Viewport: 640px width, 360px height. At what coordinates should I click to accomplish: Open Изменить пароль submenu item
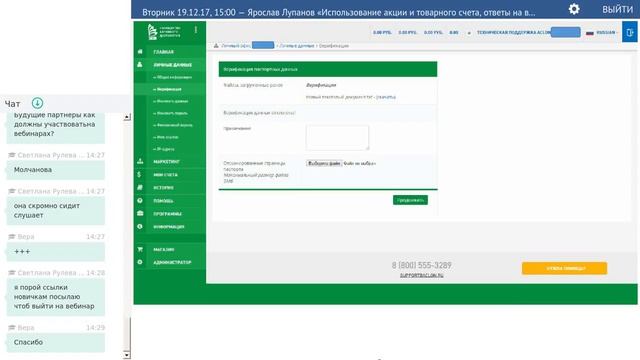171,113
